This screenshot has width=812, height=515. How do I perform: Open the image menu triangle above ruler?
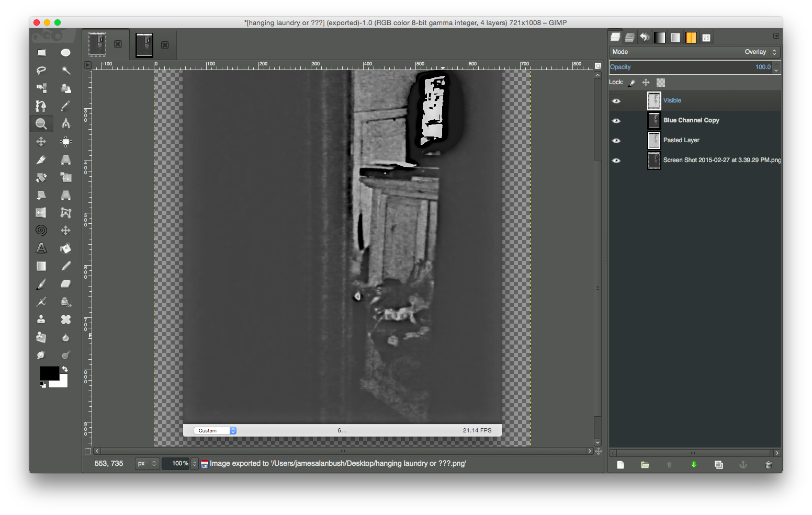tap(88, 65)
